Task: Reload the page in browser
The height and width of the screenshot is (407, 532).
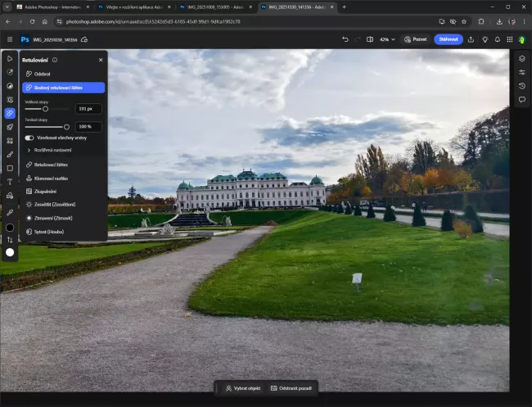Action: coord(32,22)
